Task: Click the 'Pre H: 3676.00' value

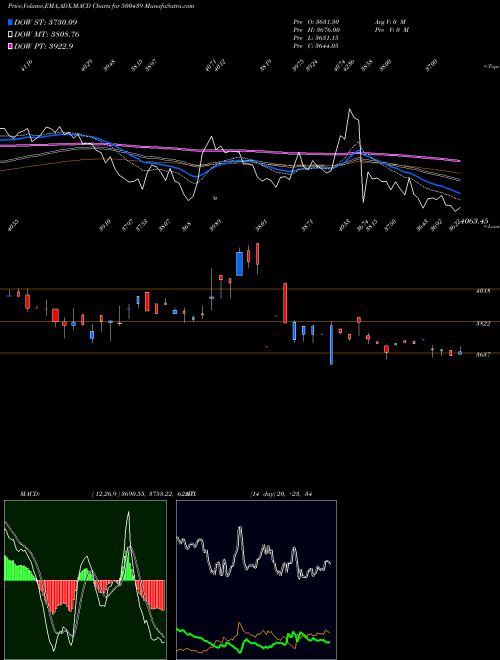Action: (x=316, y=30)
